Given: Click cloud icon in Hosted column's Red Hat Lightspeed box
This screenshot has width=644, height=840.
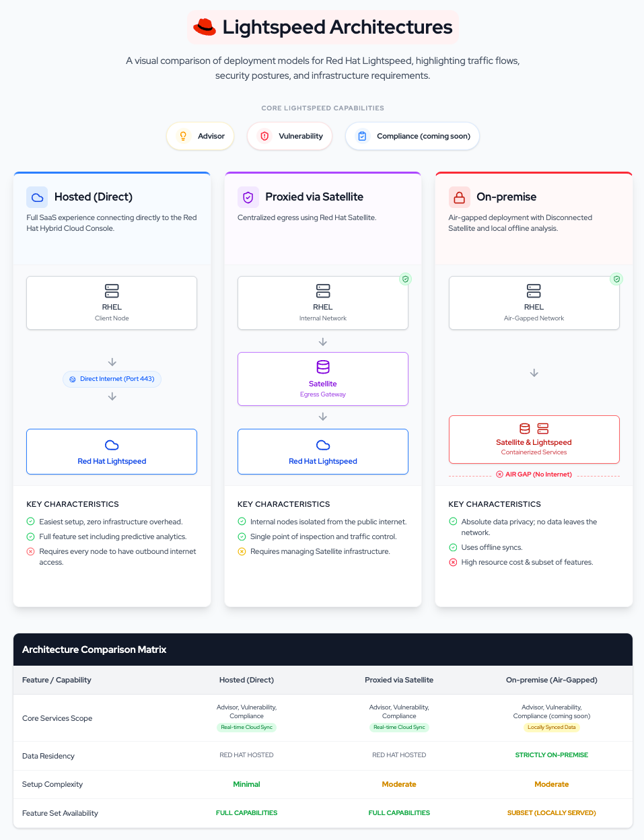Looking at the screenshot, I should (112, 445).
